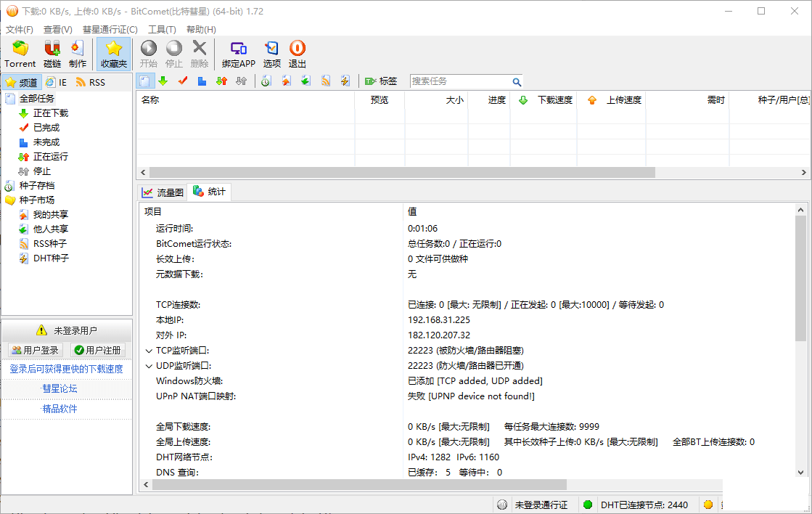
Task: Click the 用户登录 login button
Action: click(x=36, y=350)
